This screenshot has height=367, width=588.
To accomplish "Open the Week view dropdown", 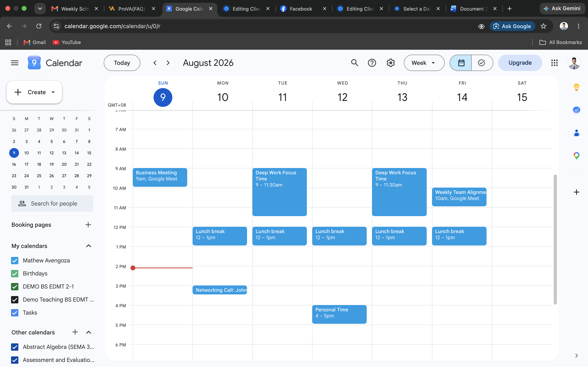I will (424, 63).
